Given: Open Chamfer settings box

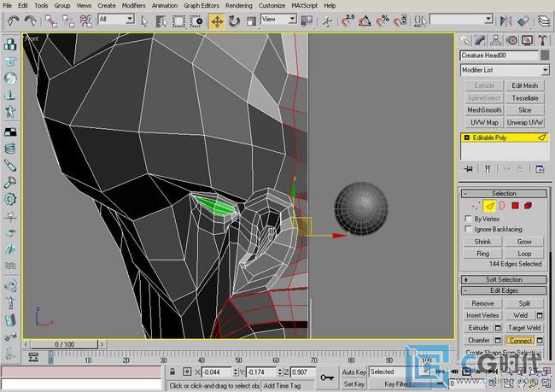Looking at the screenshot, I should click(498, 341).
